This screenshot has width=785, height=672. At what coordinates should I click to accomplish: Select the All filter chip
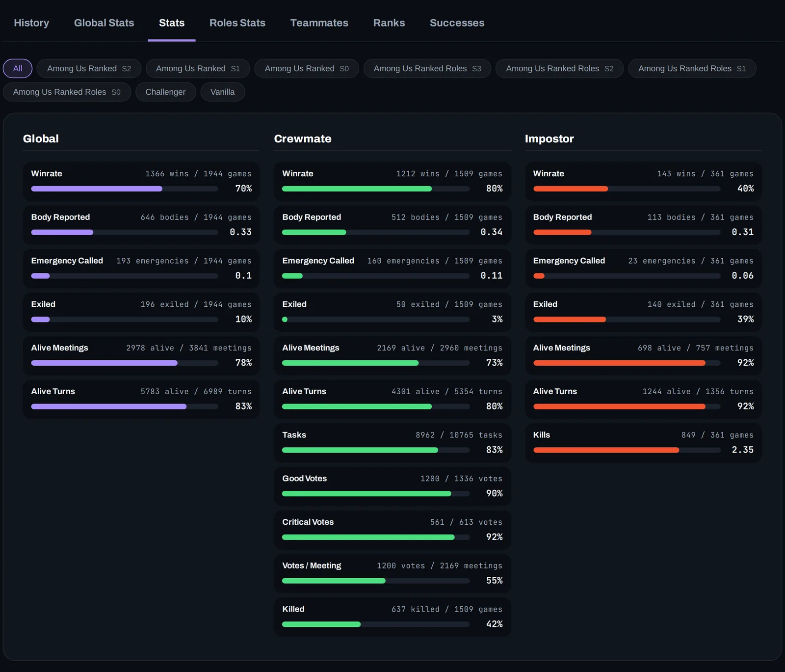18,69
